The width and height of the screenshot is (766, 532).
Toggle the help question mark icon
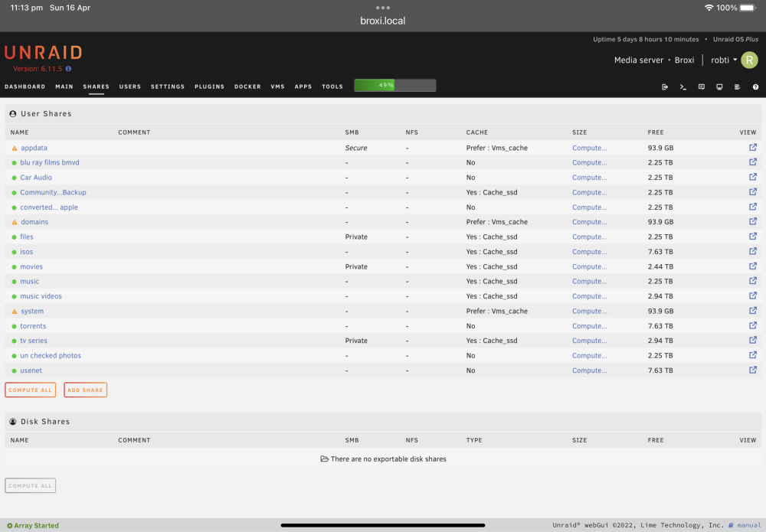756,86
